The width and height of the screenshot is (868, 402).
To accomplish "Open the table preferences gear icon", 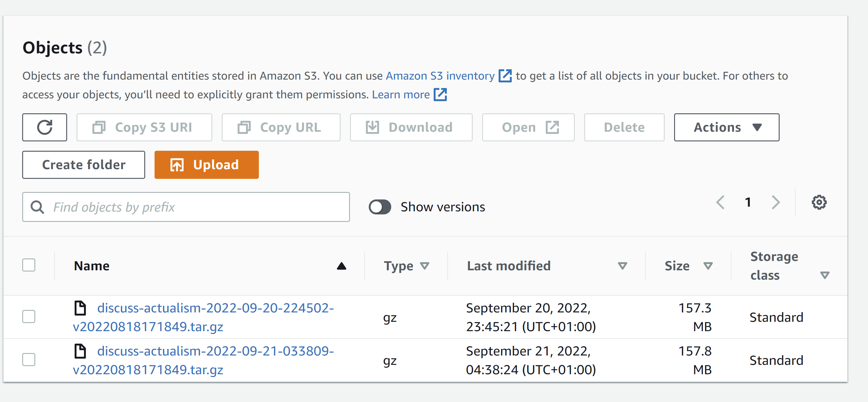I will point(819,202).
